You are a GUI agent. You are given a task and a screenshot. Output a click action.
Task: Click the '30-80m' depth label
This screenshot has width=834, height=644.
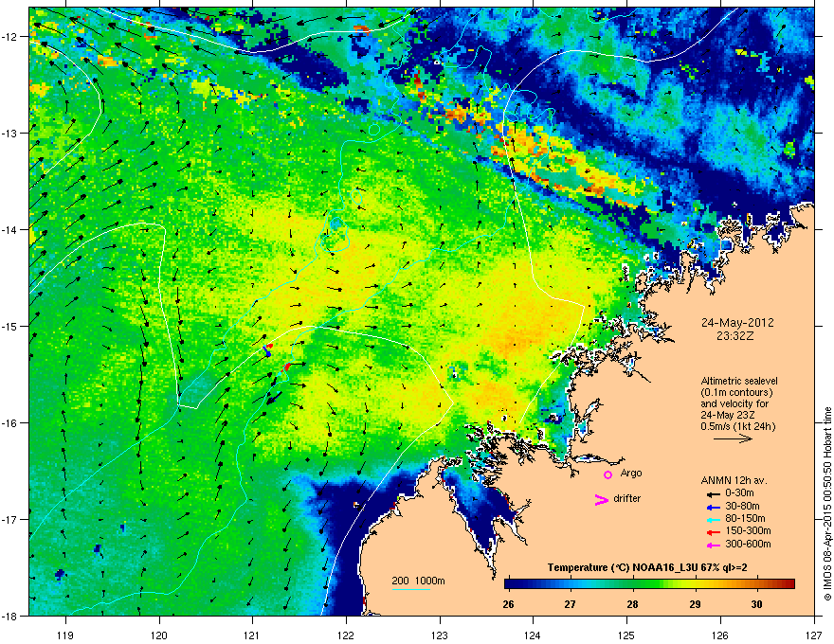pos(742,506)
